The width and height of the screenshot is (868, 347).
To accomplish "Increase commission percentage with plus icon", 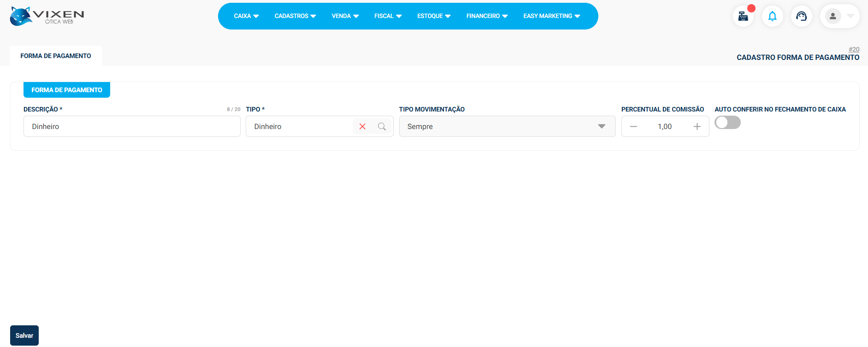I will 697,126.
